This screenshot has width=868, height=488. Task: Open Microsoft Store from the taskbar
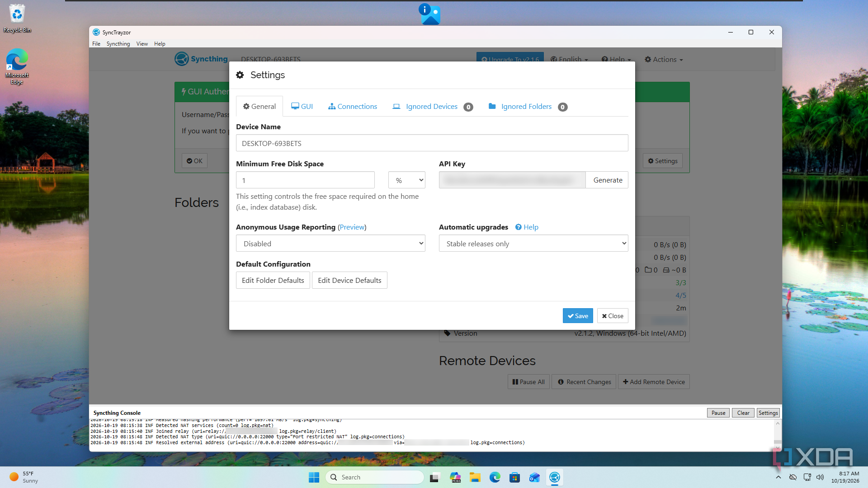(514, 477)
